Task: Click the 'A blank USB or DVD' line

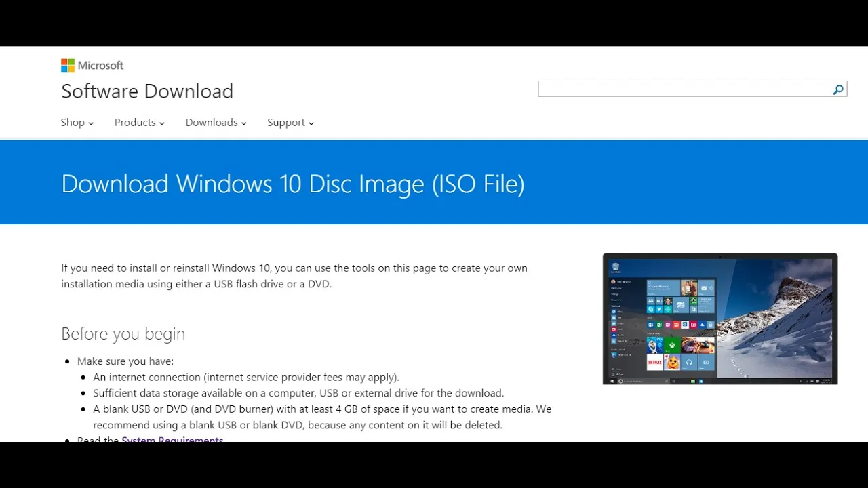Action: tap(322, 418)
